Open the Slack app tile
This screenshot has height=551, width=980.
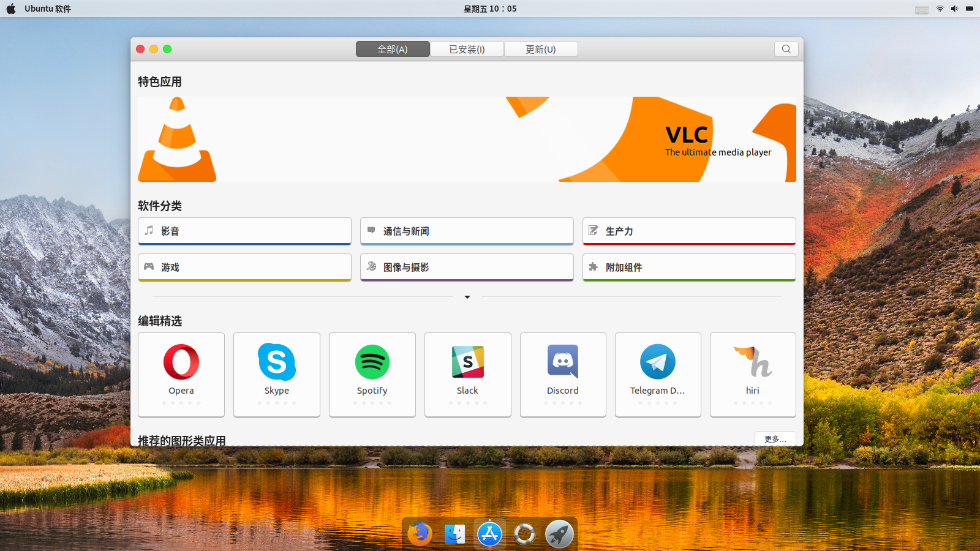point(468,375)
